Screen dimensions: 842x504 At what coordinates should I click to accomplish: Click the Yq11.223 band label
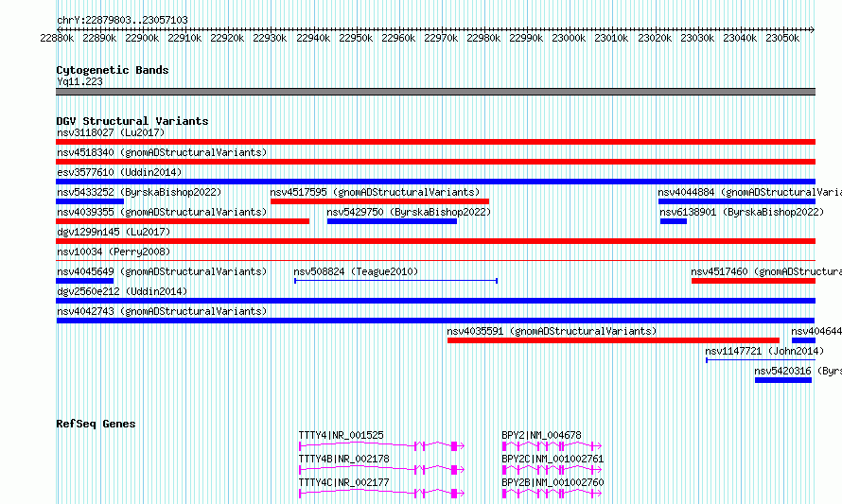coord(79,81)
